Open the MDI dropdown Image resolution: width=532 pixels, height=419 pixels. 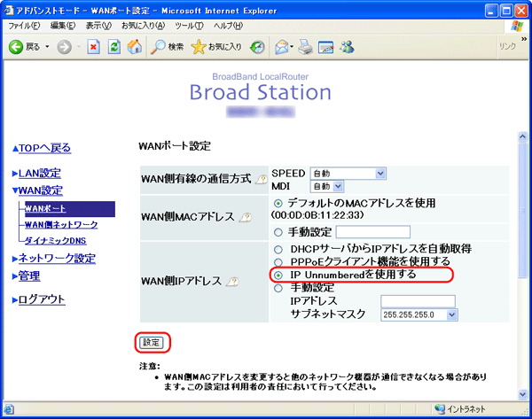[326, 186]
